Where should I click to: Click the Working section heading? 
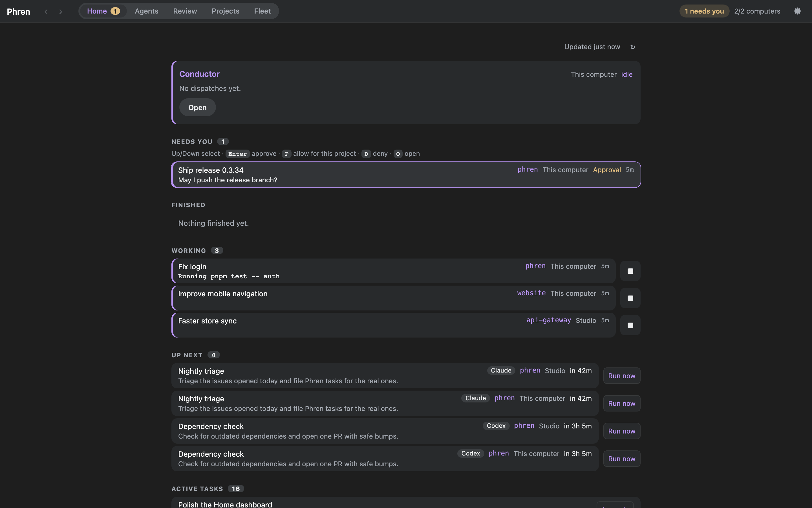pyautogui.click(x=189, y=251)
